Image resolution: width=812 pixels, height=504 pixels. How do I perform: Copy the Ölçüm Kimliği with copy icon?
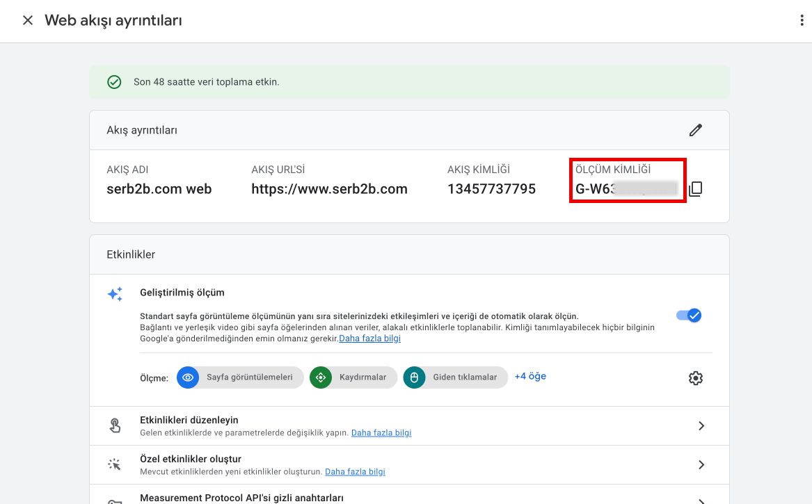(695, 189)
